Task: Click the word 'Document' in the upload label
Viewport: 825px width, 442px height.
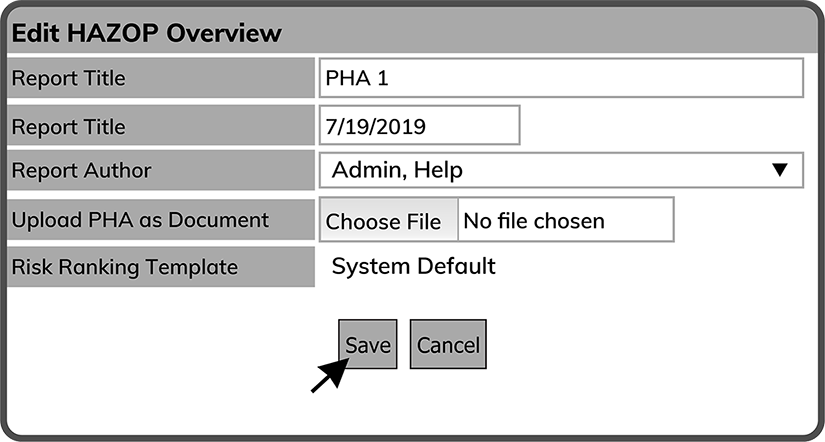Action: [x=222, y=220]
